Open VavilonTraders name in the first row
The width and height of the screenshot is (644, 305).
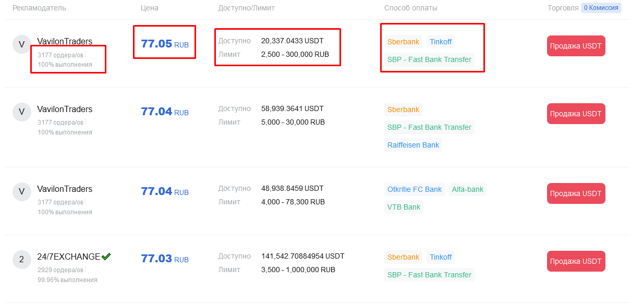pyautogui.click(x=65, y=41)
